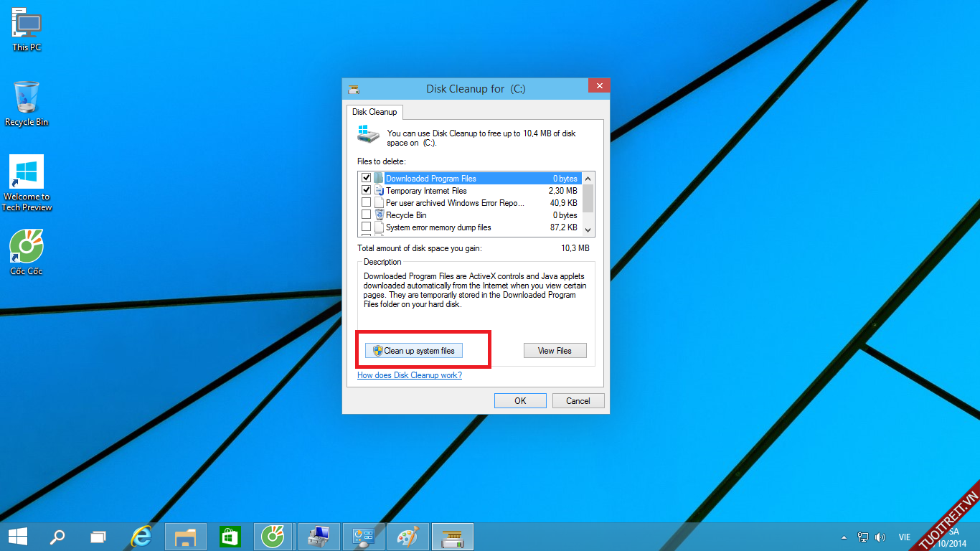Image resolution: width=980 pixels, height=551 pixels.
Task: Select the Disk Cleanup tab
Action: pos(374,112)
